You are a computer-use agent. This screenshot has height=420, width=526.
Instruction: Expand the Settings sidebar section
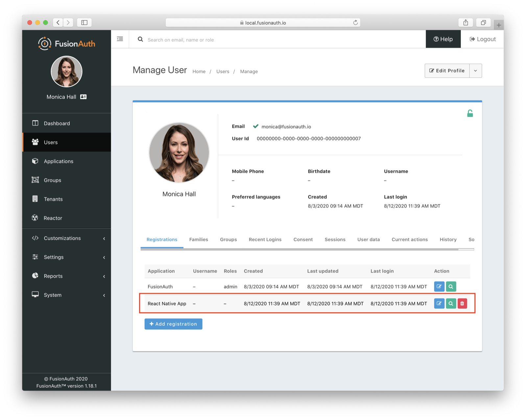pyautogui.click(x=67, y=257)
